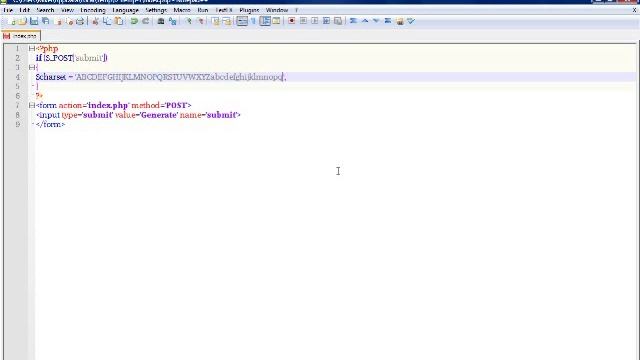
Task: Click the spell-check checkmark toolbar icon
Action: click(411, 21)
